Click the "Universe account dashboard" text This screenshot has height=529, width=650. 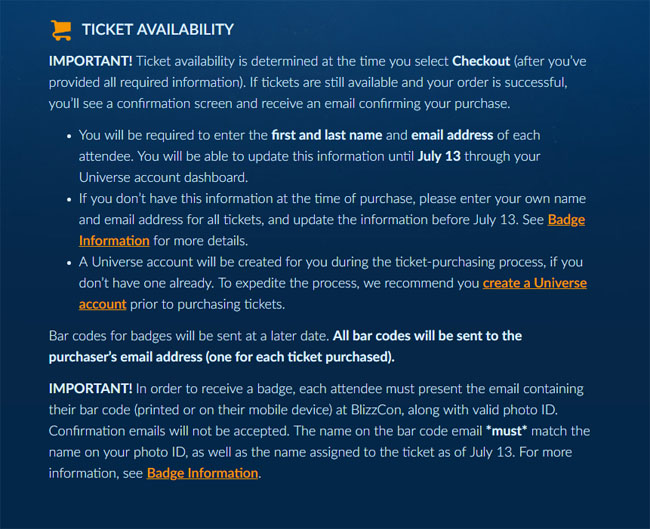[163, 177]
